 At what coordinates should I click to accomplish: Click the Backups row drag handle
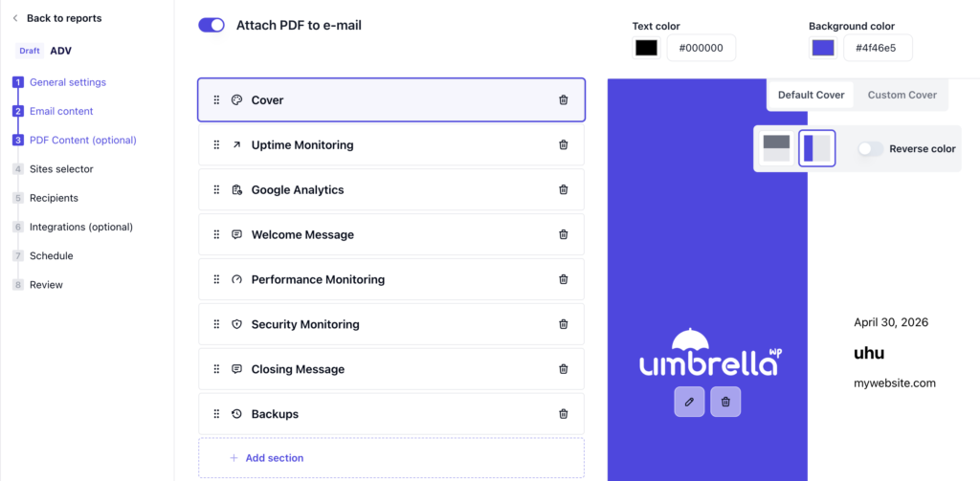tap(217, 413)
